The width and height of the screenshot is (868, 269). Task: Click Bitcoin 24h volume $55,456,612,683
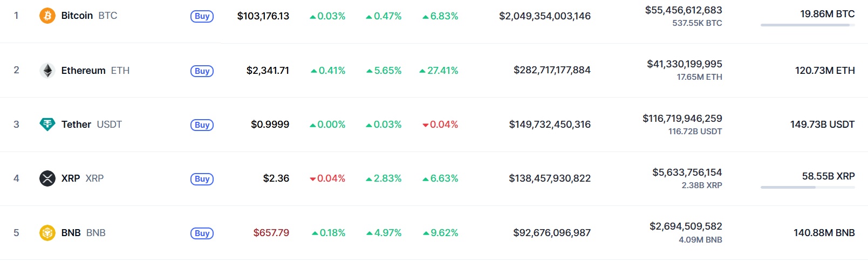[x=684, y=10]
